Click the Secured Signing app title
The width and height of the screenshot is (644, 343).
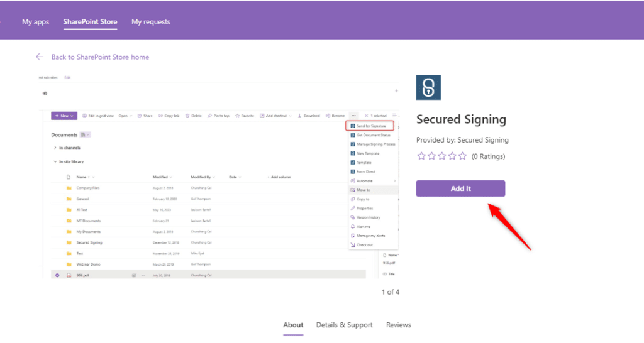[x=461, y=119]
